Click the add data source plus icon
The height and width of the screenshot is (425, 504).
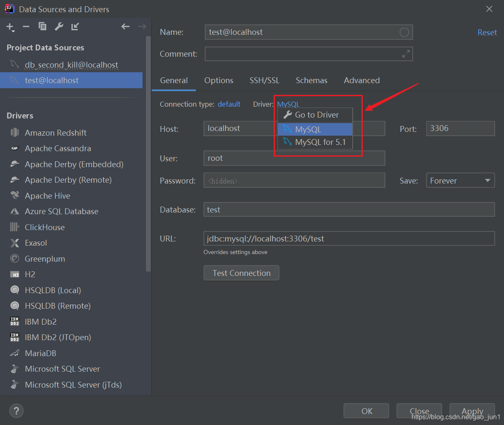tap(10, 27)
